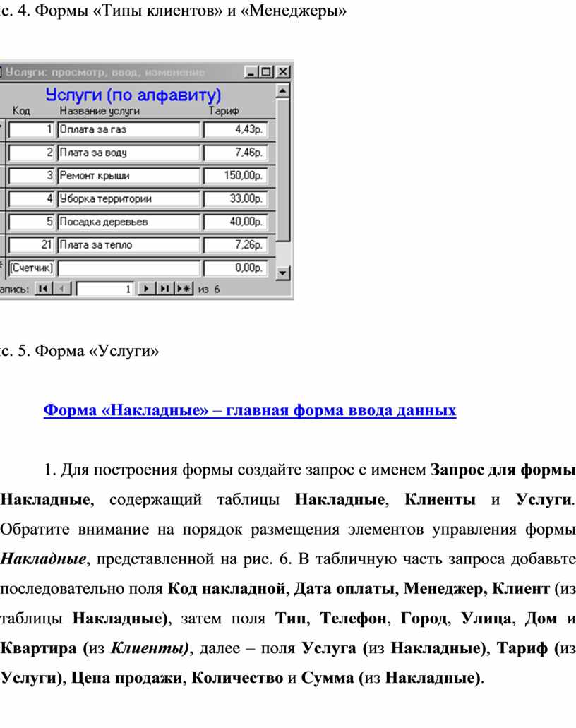576x728 pixels.
Task: Click the 150,00р. tariff field
Action: pos(235,176)
